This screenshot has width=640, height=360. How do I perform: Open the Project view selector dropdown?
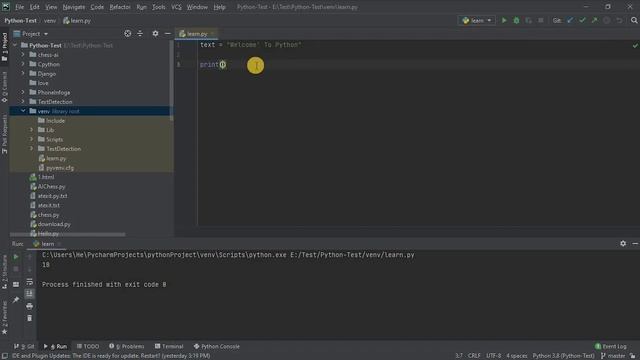(x=31, y=33)
